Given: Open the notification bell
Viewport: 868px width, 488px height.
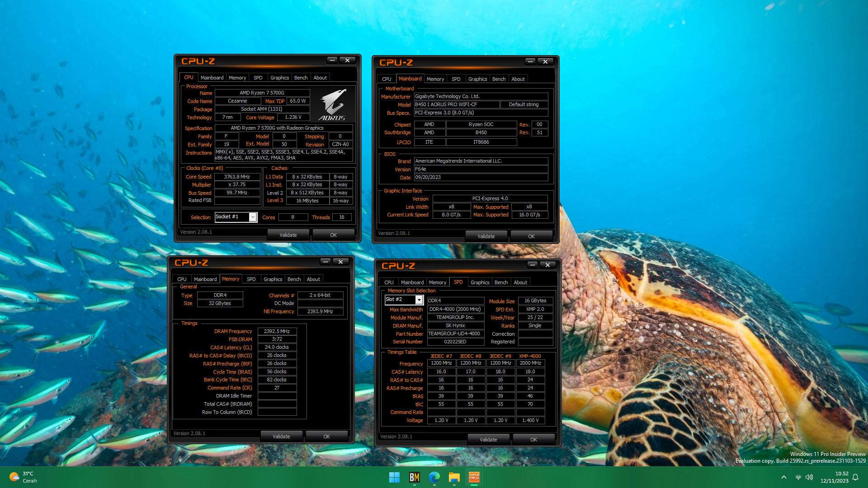Looking at the screenshot, I should pyautogui.click(x=855, y=477).
